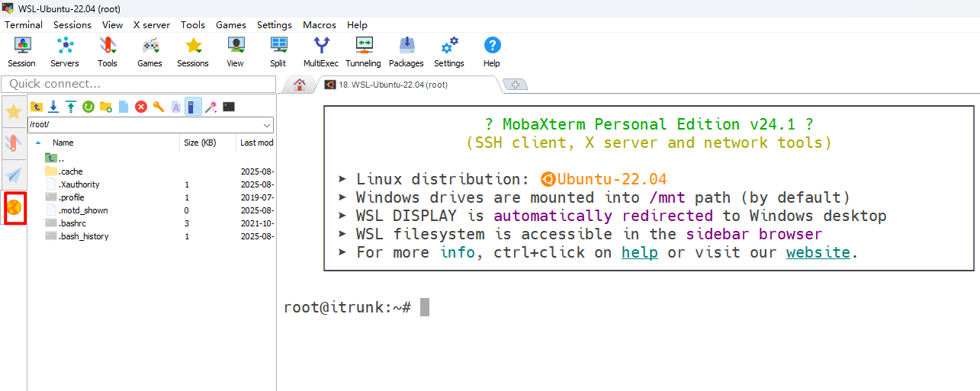
Task: Open the Tools toolbar button with knife icon
Action: 108,52
